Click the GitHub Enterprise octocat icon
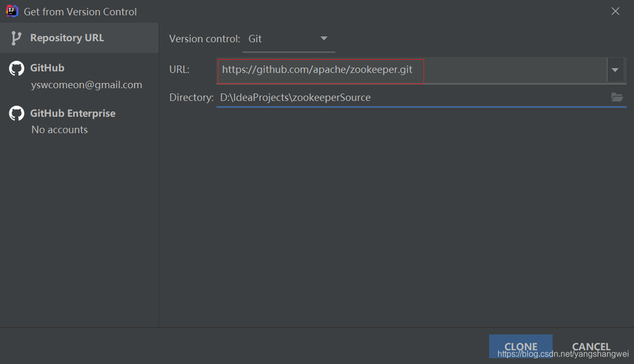The height and width of the screenshot is (364, 634). [16, 114]
